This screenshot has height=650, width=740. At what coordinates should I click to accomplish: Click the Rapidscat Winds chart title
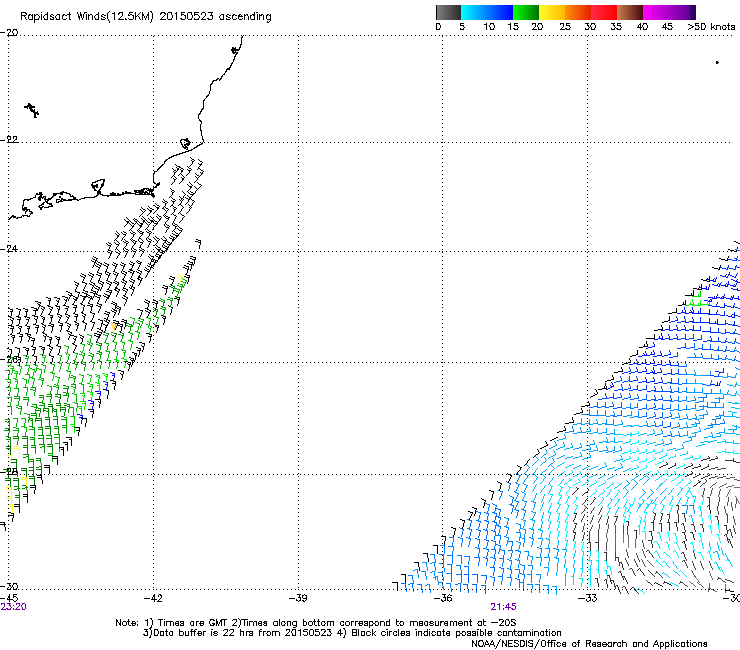tap(146, 17)
